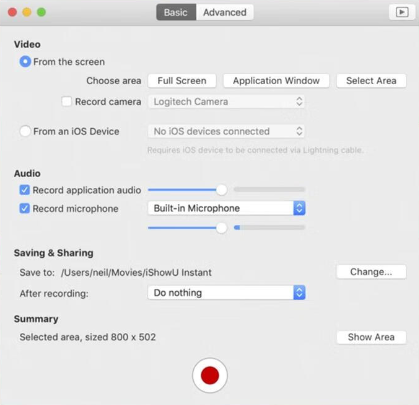Screen dimensions: 419x405
Task: Open the No iOS devices connected dropdown
Action: coord(227,131)
